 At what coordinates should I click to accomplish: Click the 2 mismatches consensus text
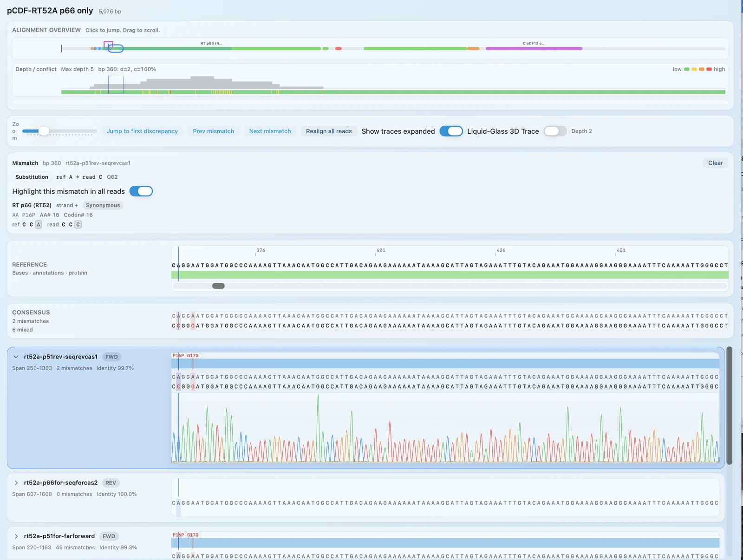[x=31, y=321]
